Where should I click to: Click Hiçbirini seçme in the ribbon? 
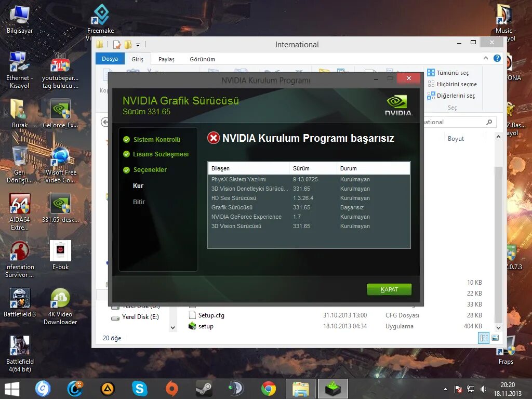pos(453,84)
